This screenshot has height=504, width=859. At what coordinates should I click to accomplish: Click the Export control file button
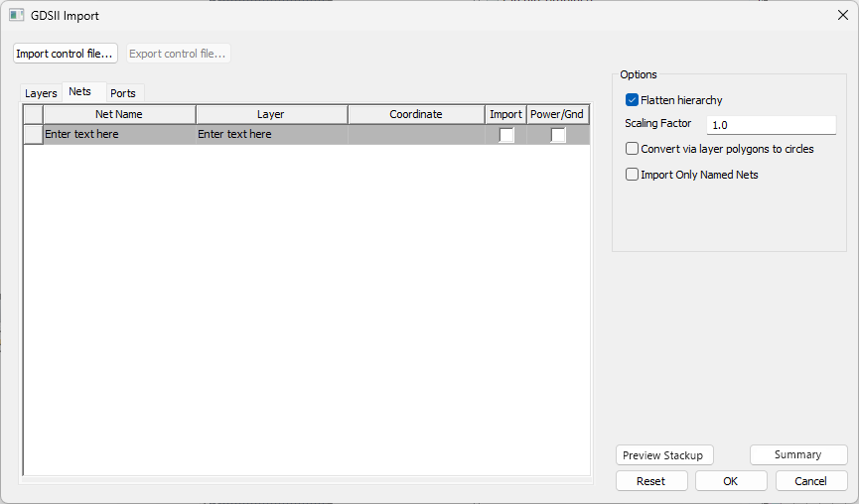178,54
